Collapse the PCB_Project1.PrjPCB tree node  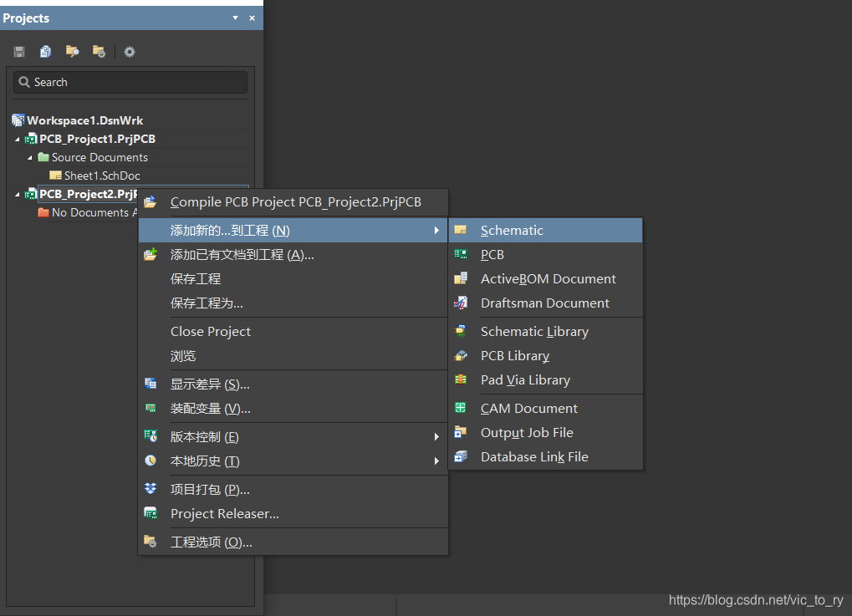18,140
